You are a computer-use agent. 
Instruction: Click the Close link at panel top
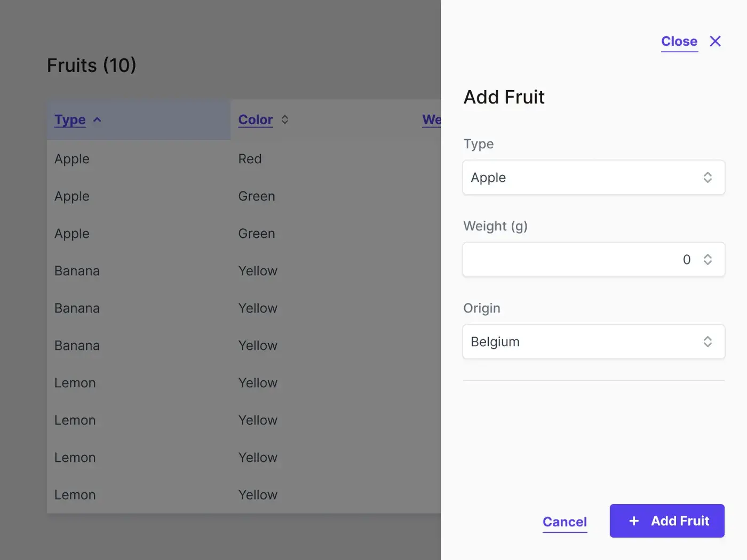[x=679, y=41]
